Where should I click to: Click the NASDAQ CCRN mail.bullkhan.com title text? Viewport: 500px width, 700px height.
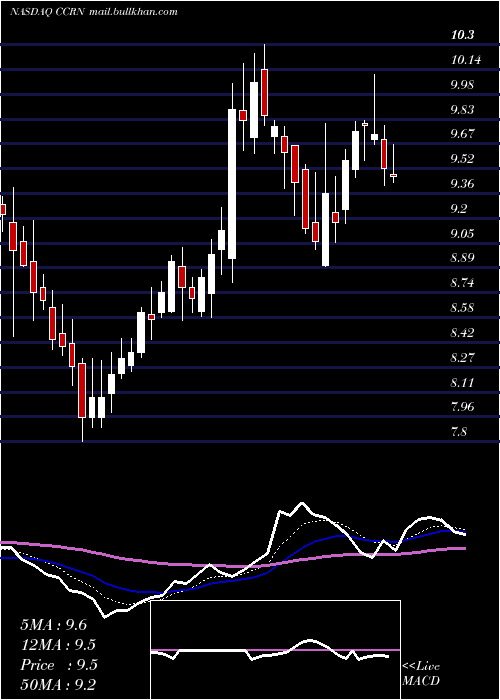tap(93, 12)
